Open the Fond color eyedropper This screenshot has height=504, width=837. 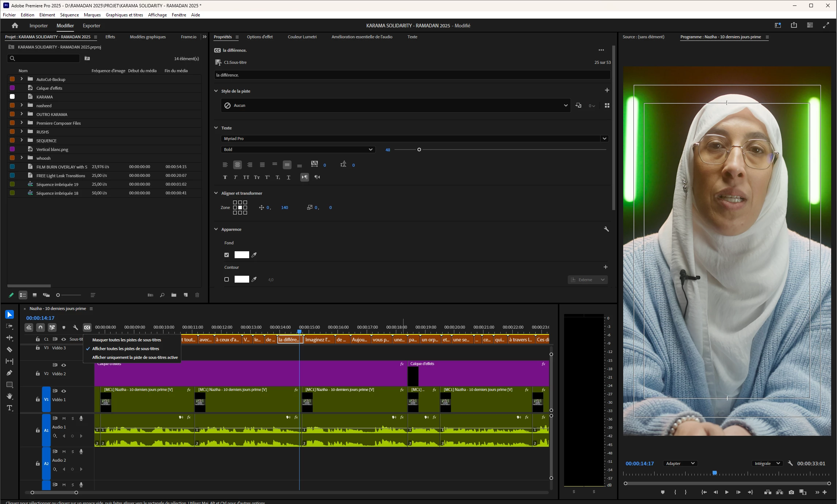(x=254, y=255)
